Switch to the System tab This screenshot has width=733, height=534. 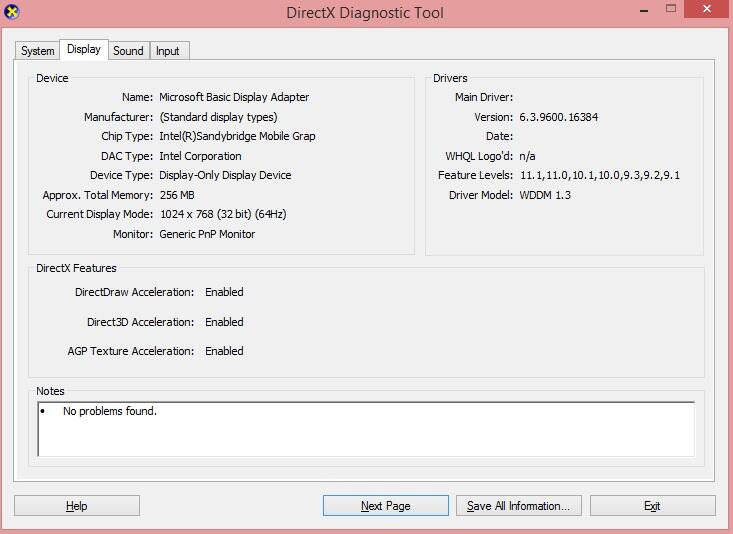[x=37, y=51]
